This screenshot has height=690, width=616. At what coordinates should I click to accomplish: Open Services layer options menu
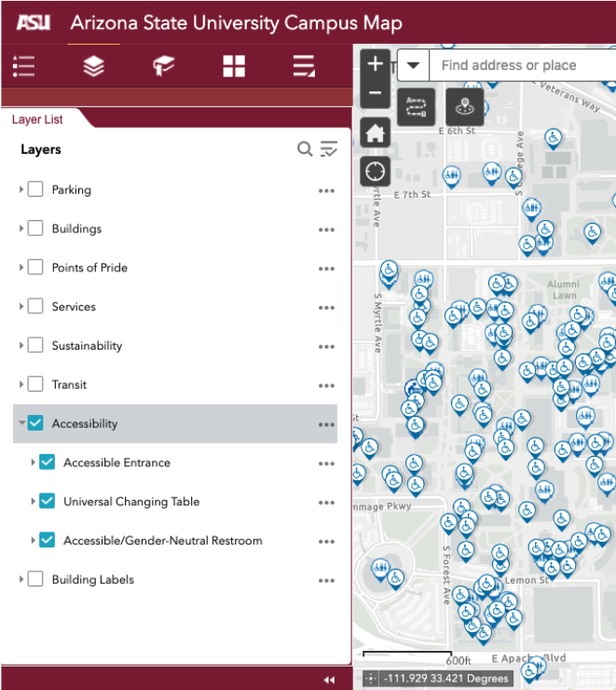tap(326, 308)
